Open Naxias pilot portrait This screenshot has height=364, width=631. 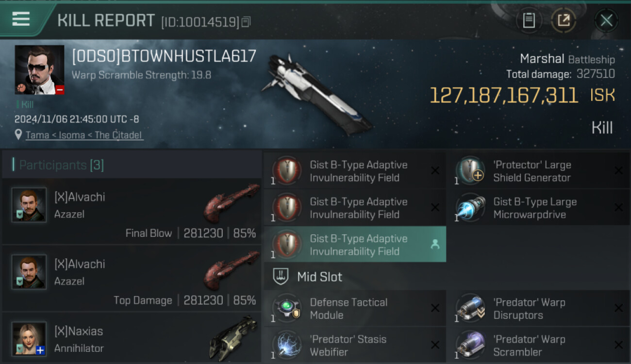pos(29,339)
